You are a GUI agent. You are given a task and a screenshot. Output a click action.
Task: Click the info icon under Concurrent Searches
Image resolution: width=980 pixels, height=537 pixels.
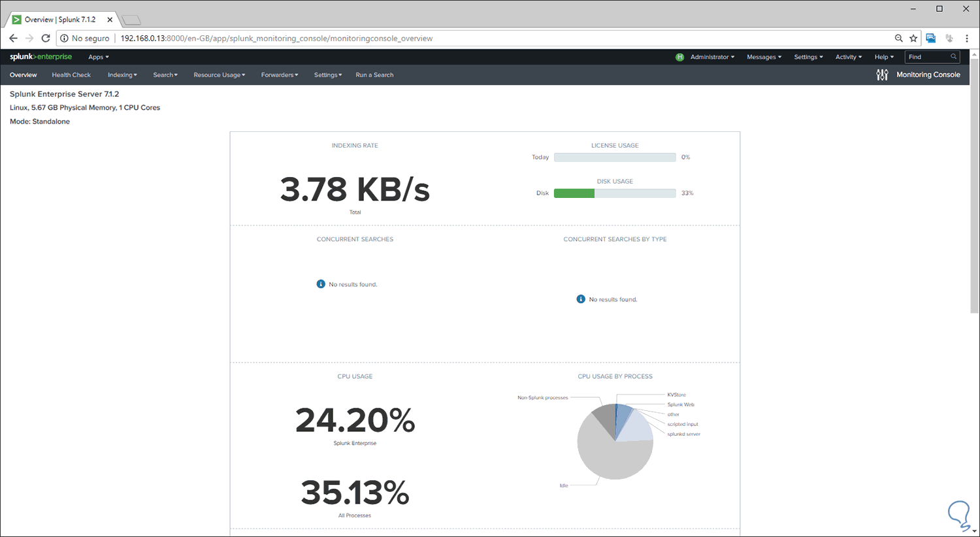pyautogui.click(x=320, y=284)
